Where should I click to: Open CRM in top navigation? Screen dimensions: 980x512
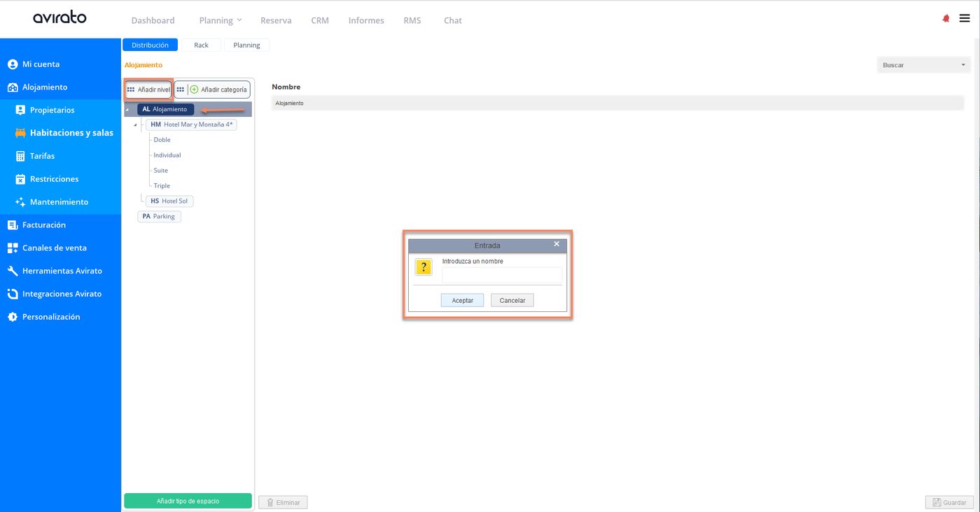(320, 20)
